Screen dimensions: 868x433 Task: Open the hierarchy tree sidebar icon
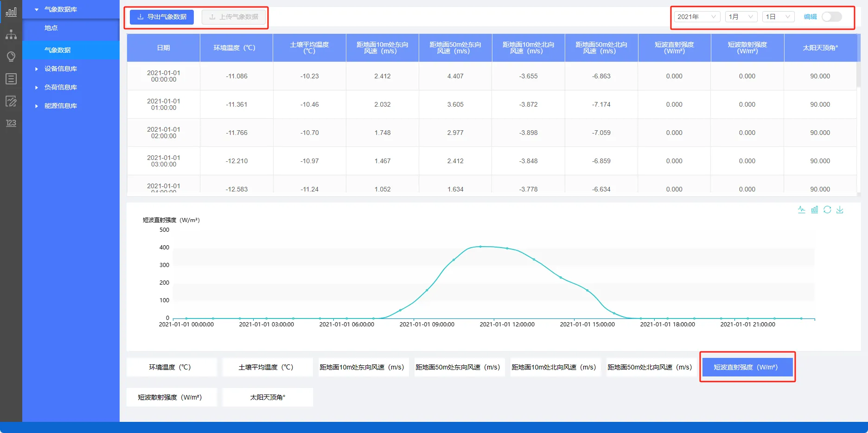pyautogui.click(x=11, y=34)
